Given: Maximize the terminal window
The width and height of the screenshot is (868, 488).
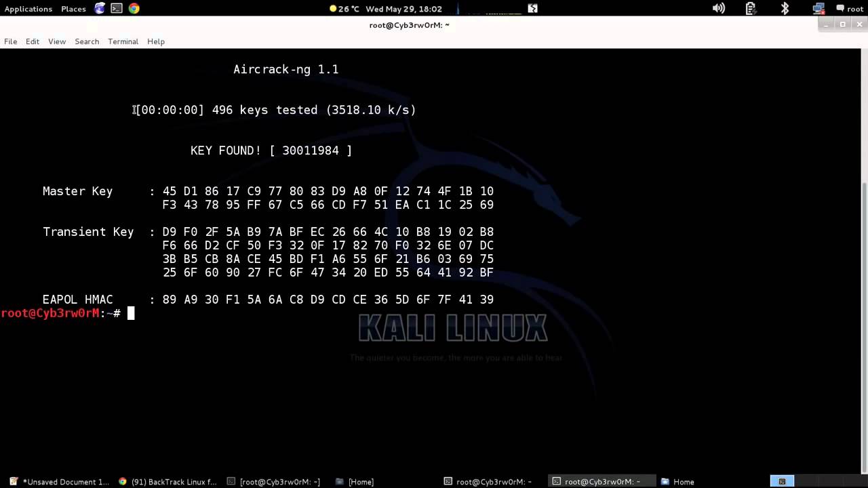Looking at the screenshot, I should coord(843,24).
